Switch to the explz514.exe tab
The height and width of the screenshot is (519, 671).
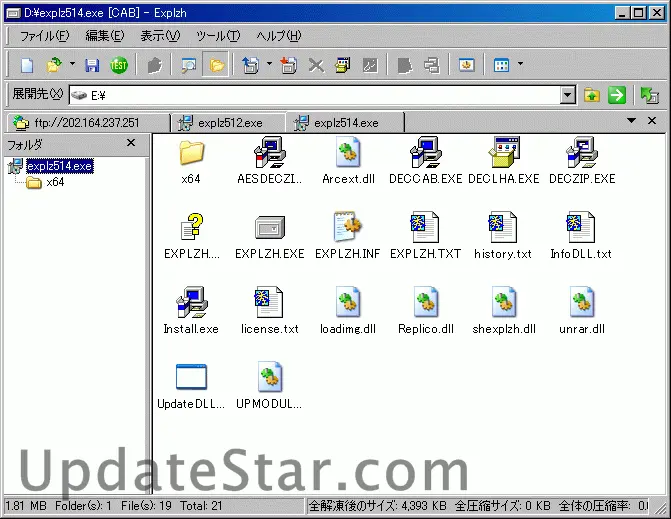click(346, 123)
